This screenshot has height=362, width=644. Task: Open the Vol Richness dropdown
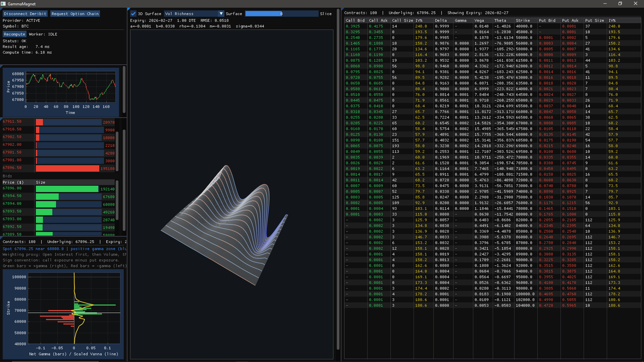194,13
